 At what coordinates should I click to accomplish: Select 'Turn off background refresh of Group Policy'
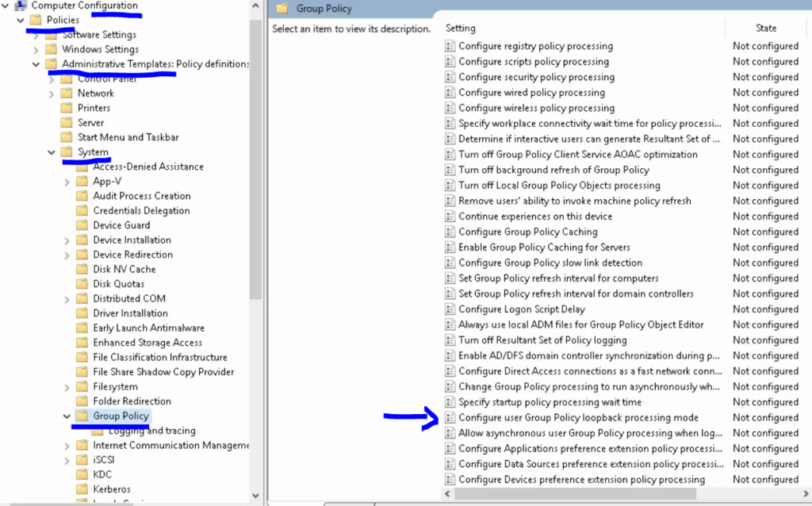coord(553,170)
